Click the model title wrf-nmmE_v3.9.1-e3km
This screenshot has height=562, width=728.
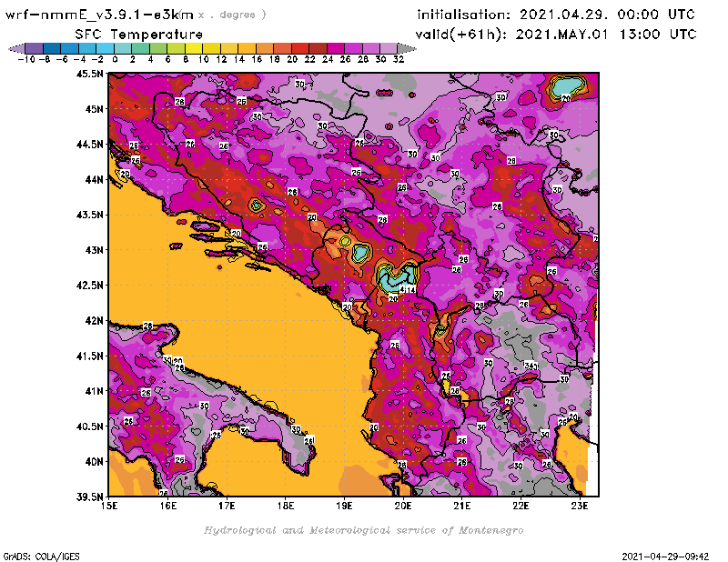tap(99, 15)
